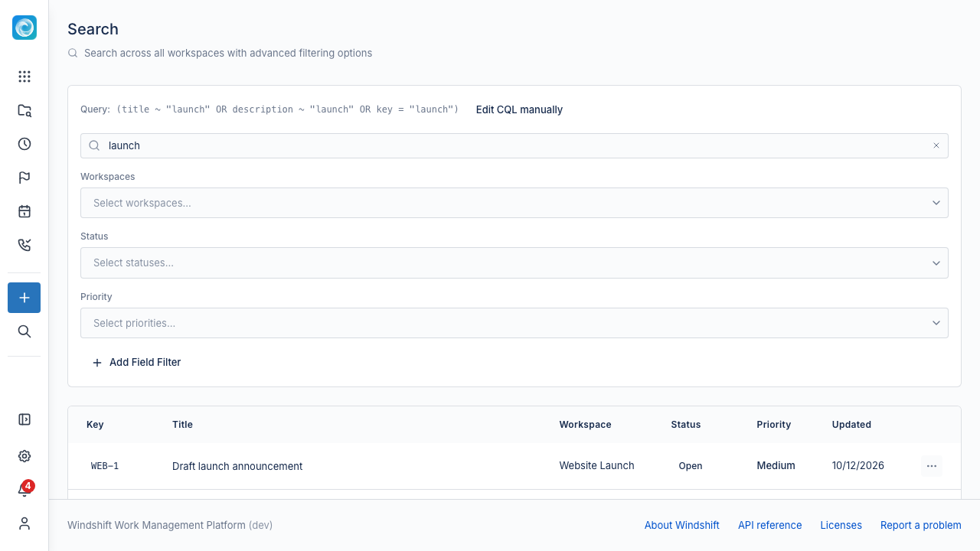Click the Updated column header

(x=851, y=425)
